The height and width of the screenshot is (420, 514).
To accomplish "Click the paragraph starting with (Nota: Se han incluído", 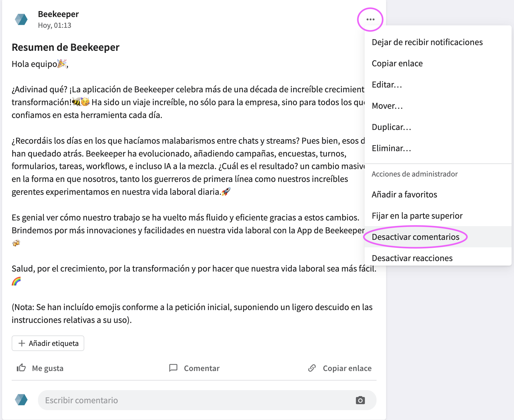I will pyautogui.click(x=192, y=313).
